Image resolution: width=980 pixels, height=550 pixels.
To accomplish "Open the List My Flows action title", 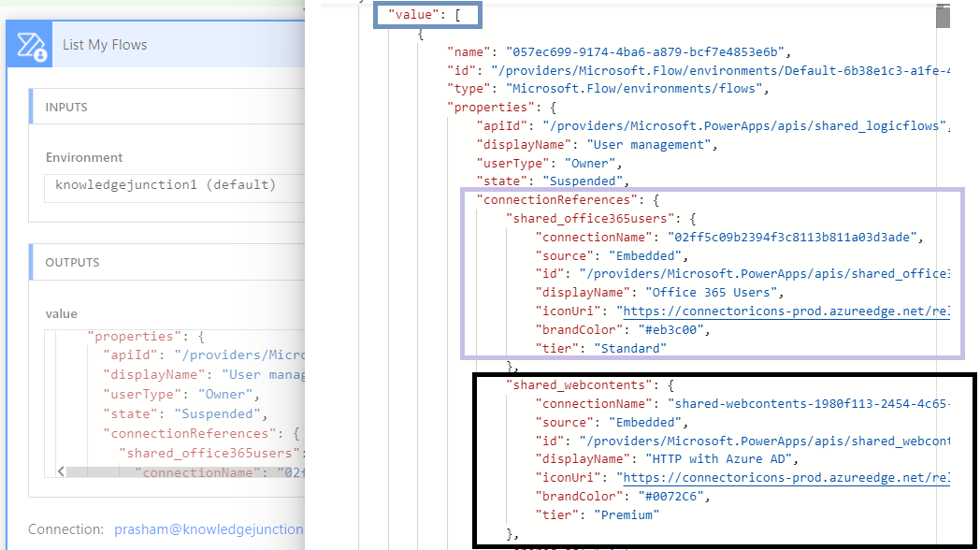I will 105,45.
